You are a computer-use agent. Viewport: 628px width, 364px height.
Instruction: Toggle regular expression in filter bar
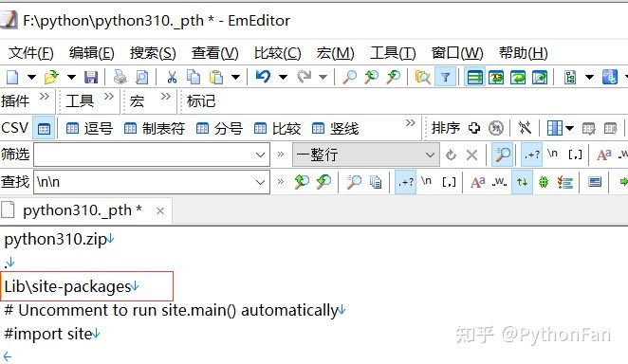(x=532, y=155)
